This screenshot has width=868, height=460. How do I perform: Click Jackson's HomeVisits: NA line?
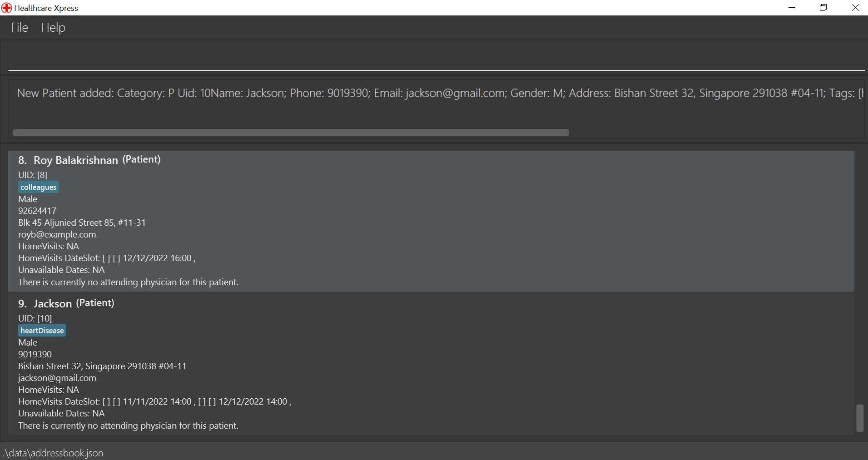(x=49, y=390)
